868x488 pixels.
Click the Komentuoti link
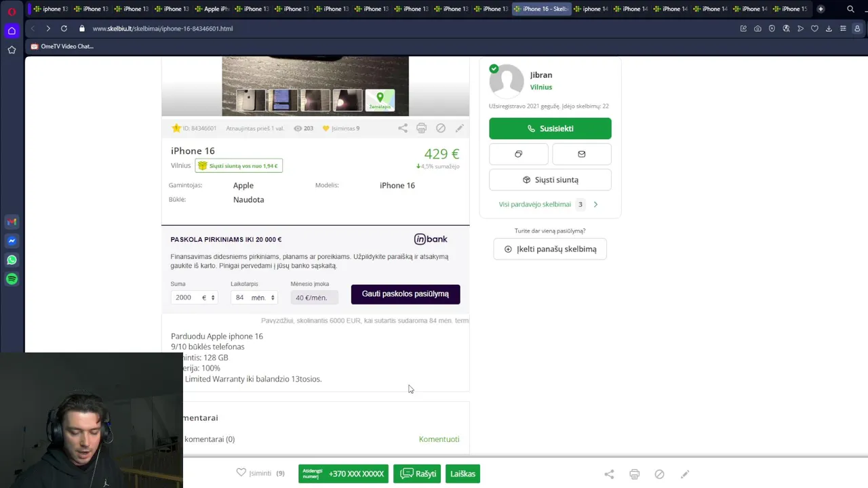439,439
